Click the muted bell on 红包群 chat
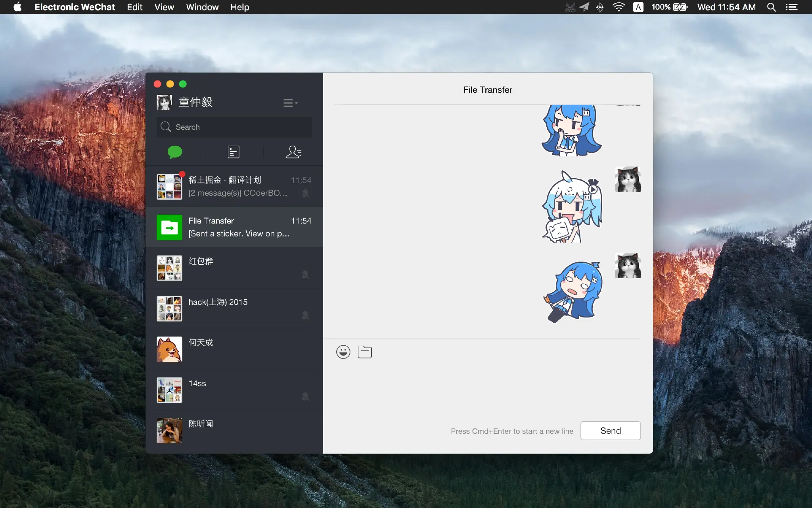 tap(305, 274)
